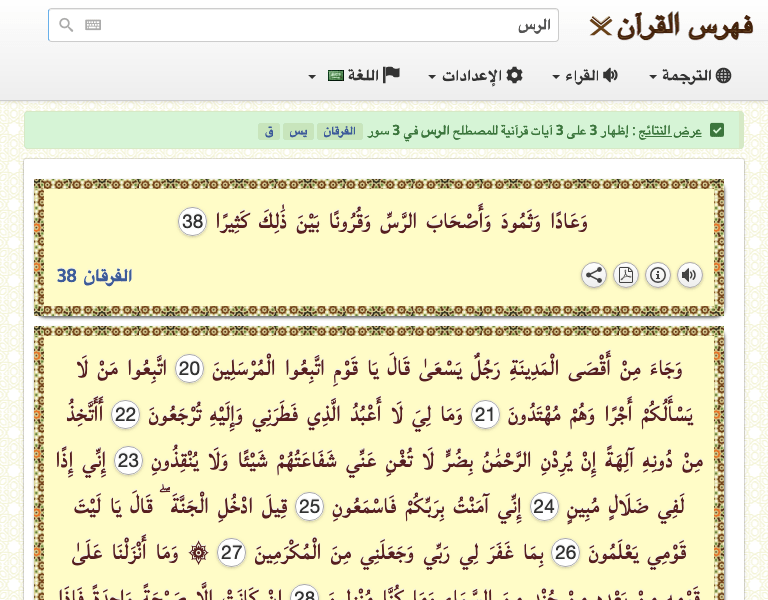The width and height of the screenshot is (768, 600).
Task: Open the verse info icon
Action: [x=658, y=275]
